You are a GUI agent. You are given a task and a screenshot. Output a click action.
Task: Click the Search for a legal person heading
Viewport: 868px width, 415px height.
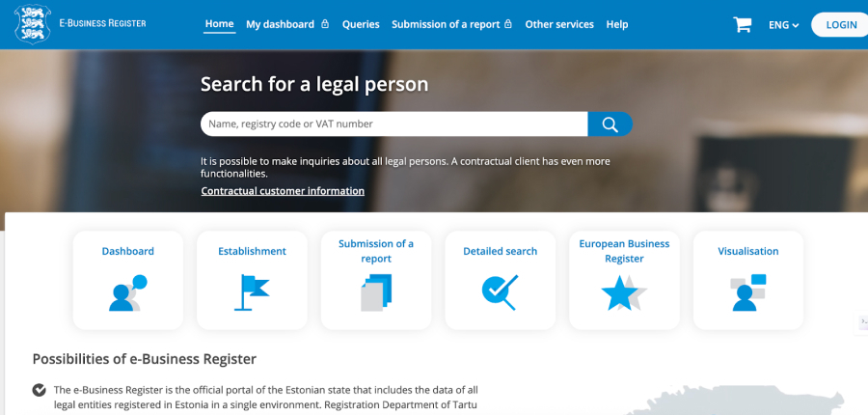tap(314, 84)
